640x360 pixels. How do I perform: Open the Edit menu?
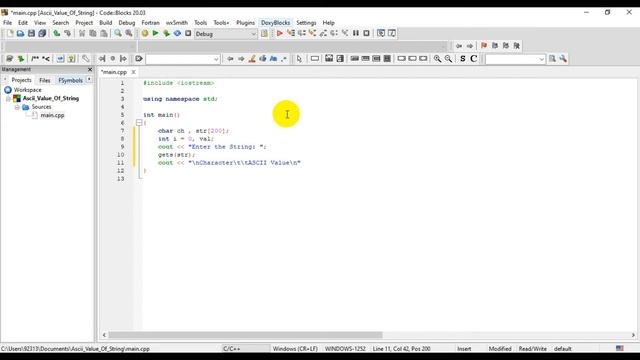click(x=23, y=23)
